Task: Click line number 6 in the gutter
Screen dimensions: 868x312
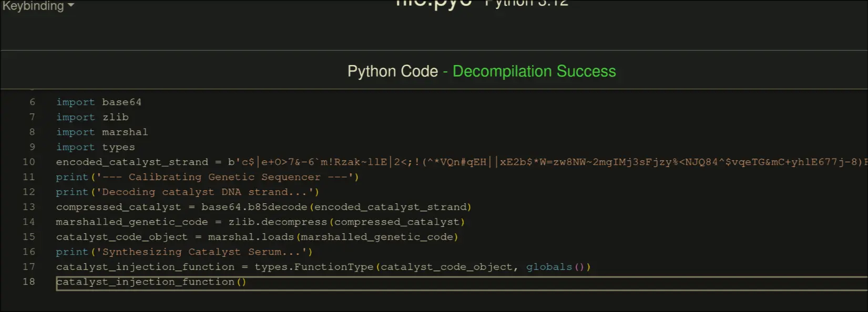Action: [x=32, y=102]
